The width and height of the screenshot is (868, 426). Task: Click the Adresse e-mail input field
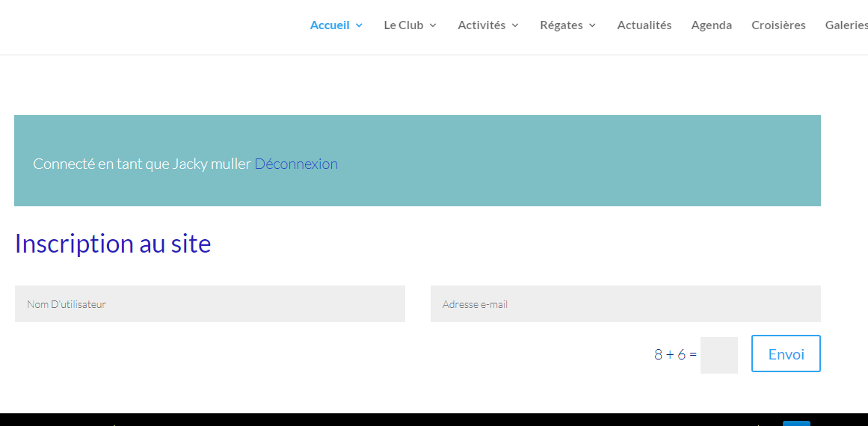625,304
